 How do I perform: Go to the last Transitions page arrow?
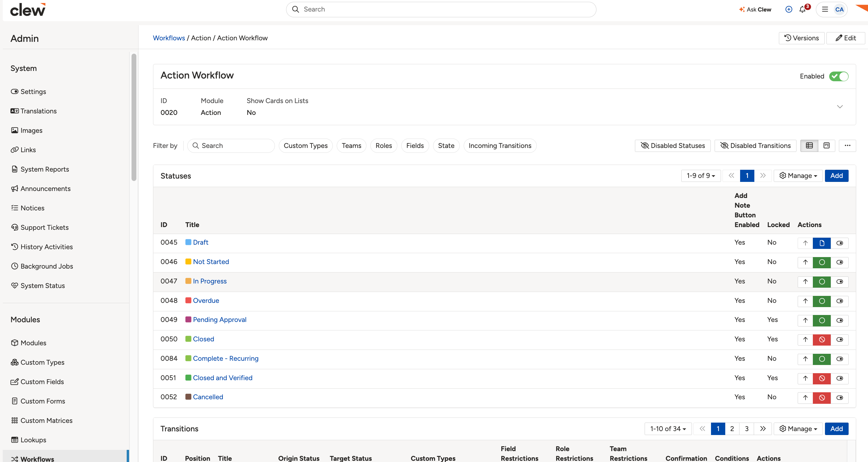[x=763, y=429]
